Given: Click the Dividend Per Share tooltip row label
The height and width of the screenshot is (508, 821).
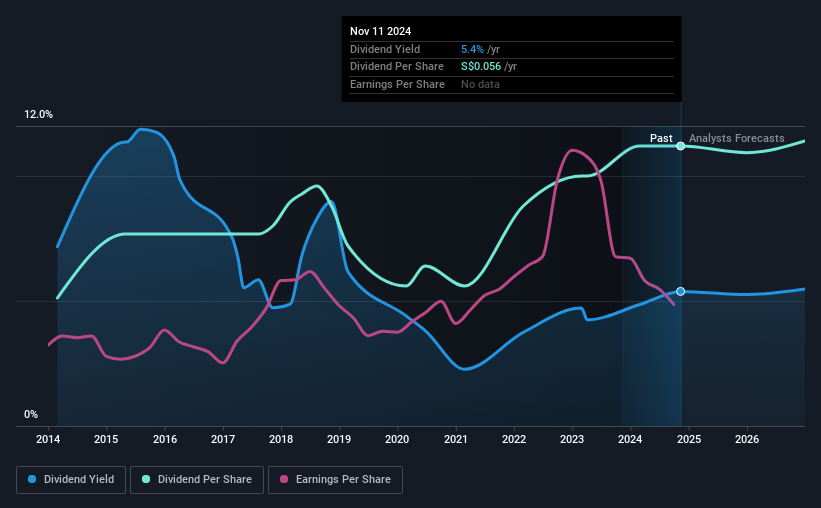Looking at the screenshot, I should (397, 67).
